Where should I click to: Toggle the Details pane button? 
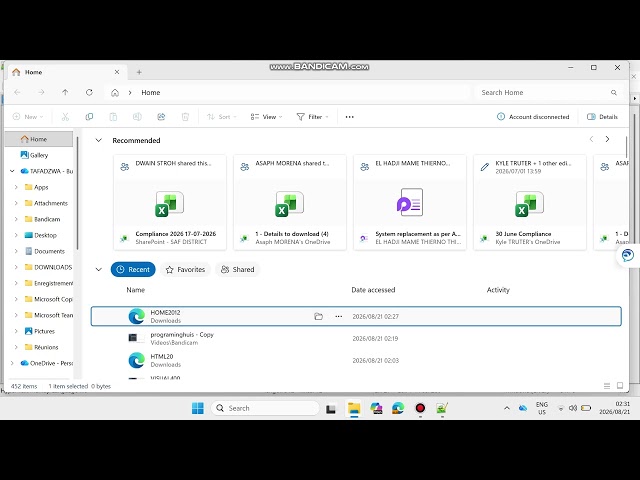602,117
